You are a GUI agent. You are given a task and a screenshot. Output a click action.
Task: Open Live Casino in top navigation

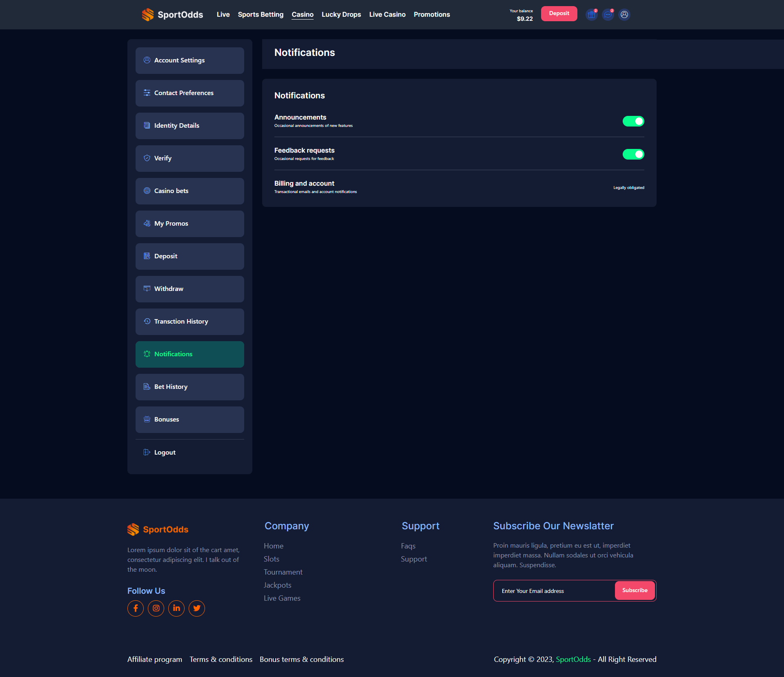388,14
